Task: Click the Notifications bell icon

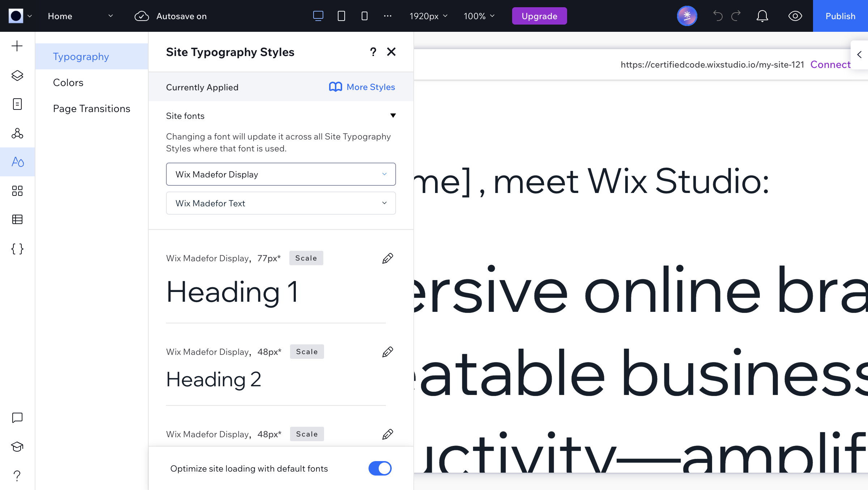Action: (x=762, y=16)
